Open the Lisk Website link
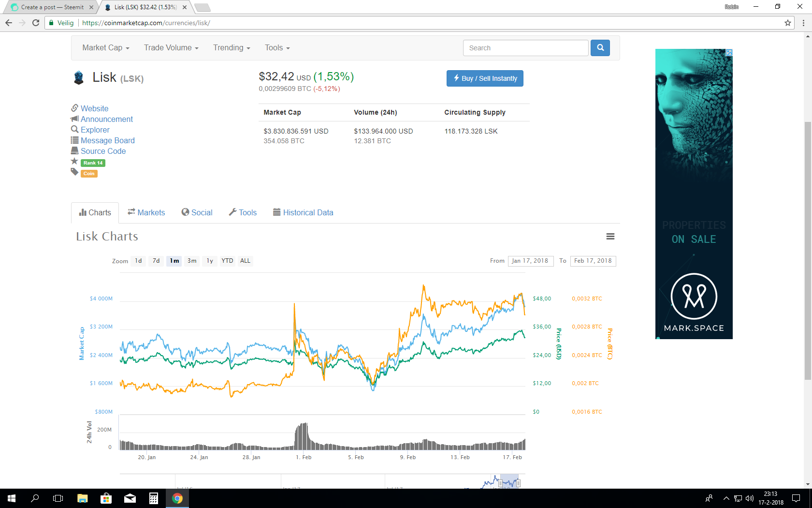The height and width of the screenshot is (508, 812). pos(94,108)
